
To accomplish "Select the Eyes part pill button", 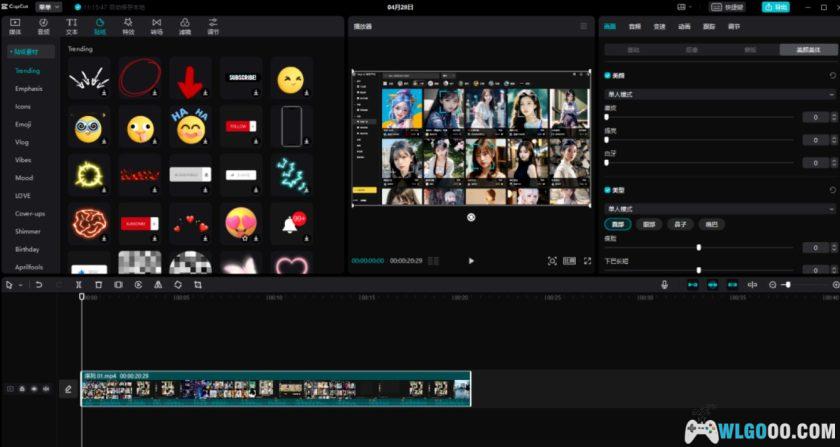I will (x=649, y=224).
